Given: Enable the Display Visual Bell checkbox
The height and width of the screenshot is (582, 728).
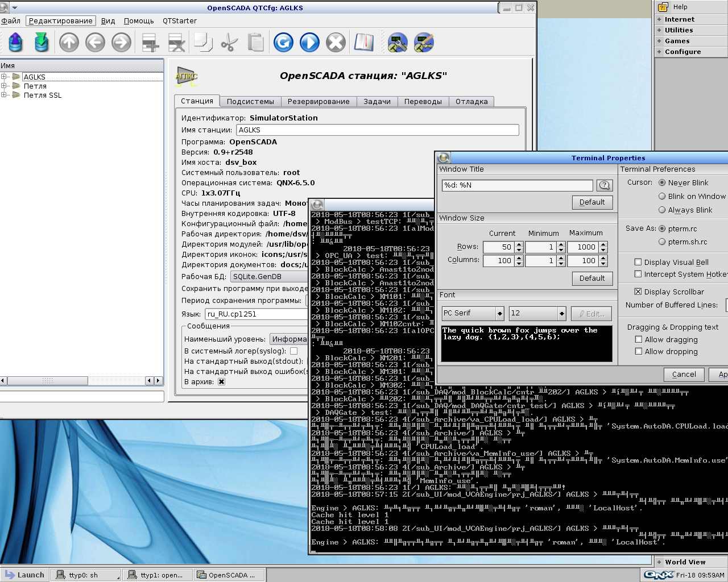Looking at the screenshot, I should point(638,262).
